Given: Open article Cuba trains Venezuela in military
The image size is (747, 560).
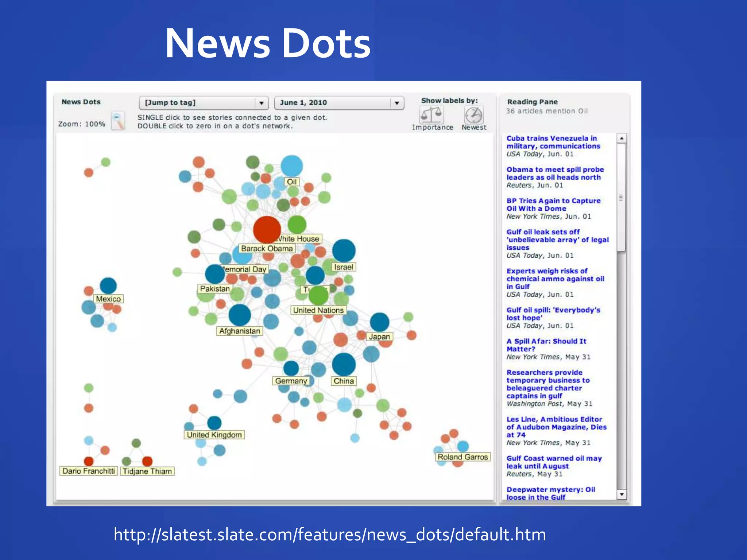Looking at the screenshot, I should [553, 142].
